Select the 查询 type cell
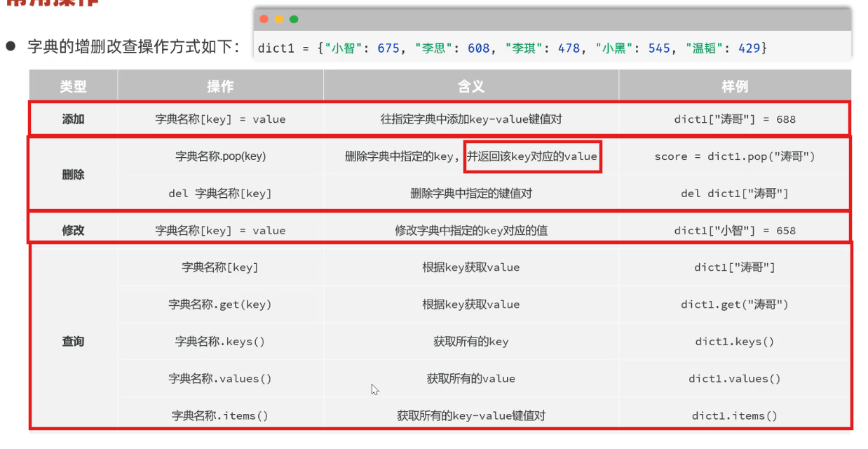868x449 pixels. [73, 342]
